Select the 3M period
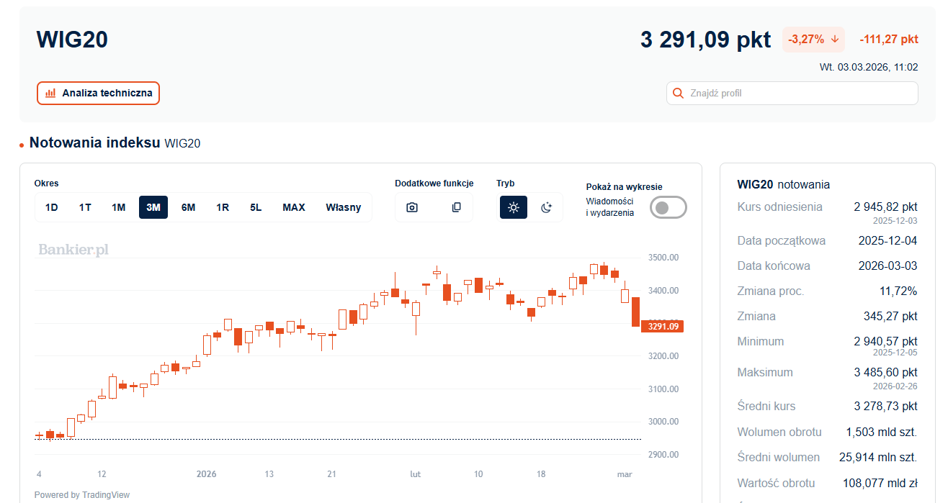Screen dimensions: 948x503 pyautogui.click(x=153, y=207)
